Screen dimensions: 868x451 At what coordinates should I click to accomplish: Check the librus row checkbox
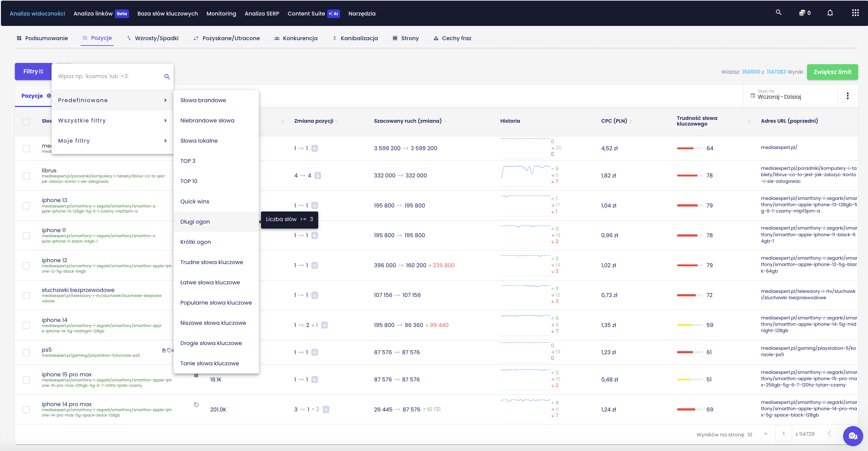coord(26,176)
